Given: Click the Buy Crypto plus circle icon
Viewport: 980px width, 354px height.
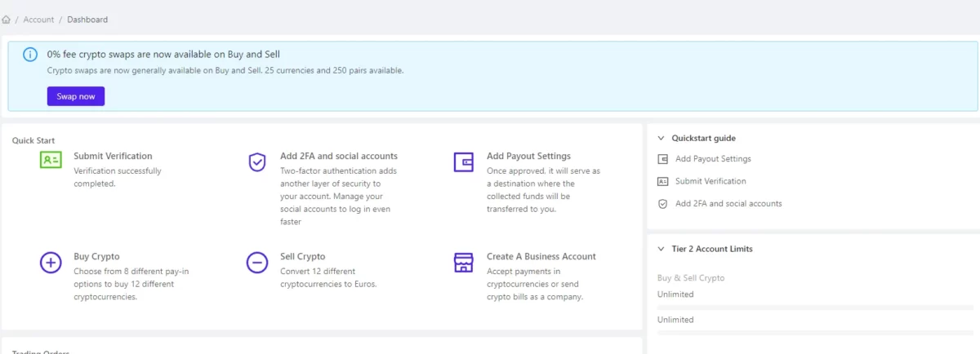Looking at the screenshot, I should click(51, 262).
